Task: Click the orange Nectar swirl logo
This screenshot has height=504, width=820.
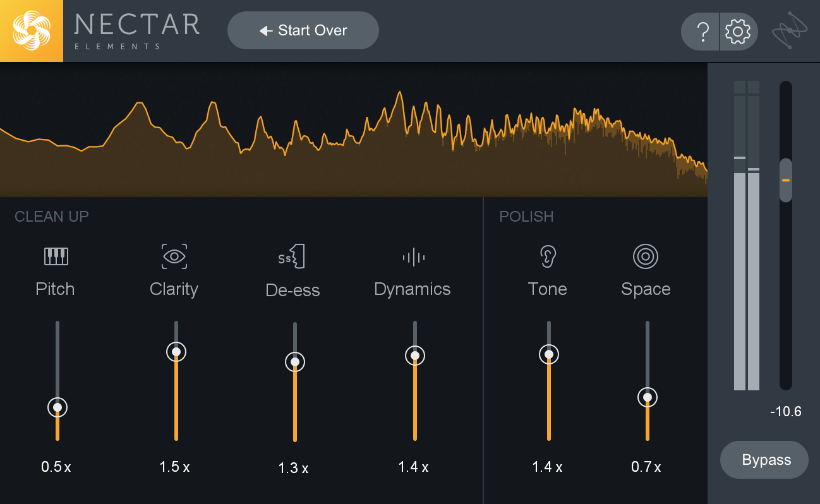Action: click(32, 31)
